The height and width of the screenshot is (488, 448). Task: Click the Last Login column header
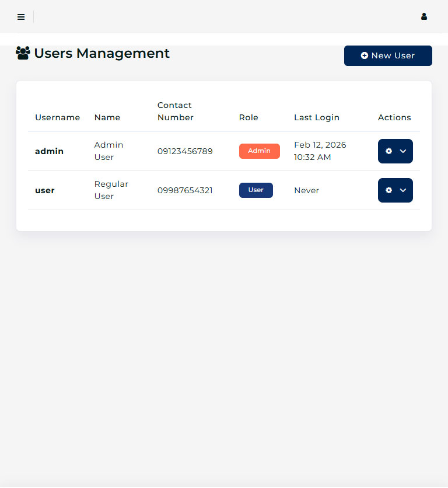[316, 117]
